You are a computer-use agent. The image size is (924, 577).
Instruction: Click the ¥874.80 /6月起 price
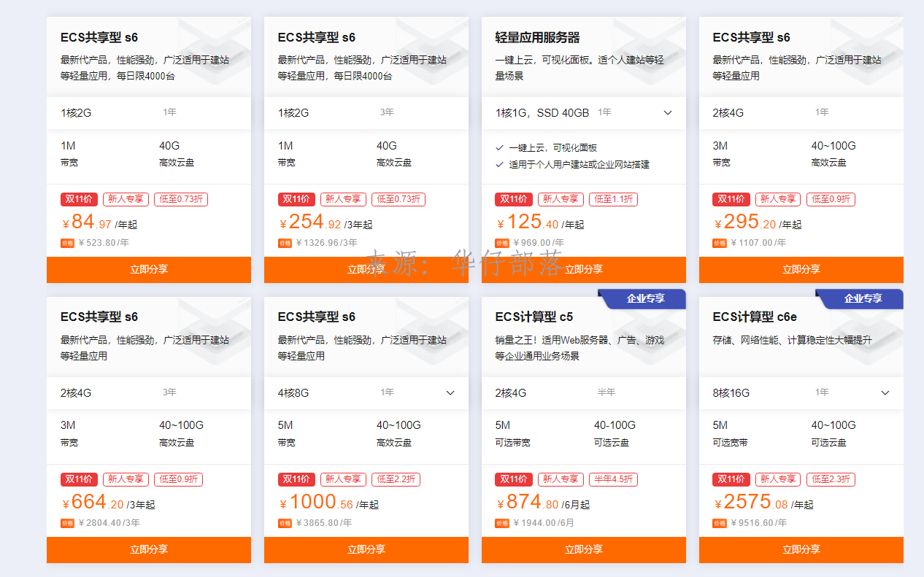click(543, 502)
